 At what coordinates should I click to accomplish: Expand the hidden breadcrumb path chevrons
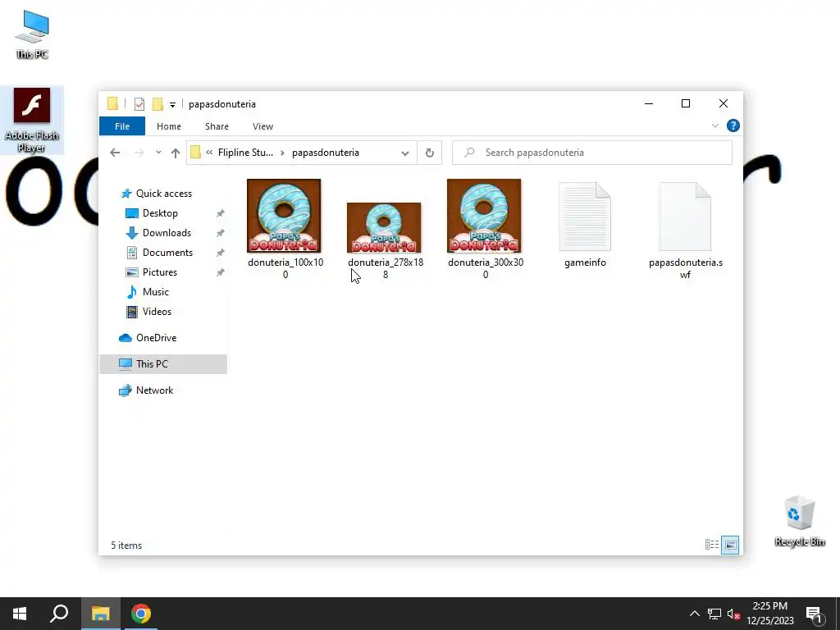[x=209, y=153]
